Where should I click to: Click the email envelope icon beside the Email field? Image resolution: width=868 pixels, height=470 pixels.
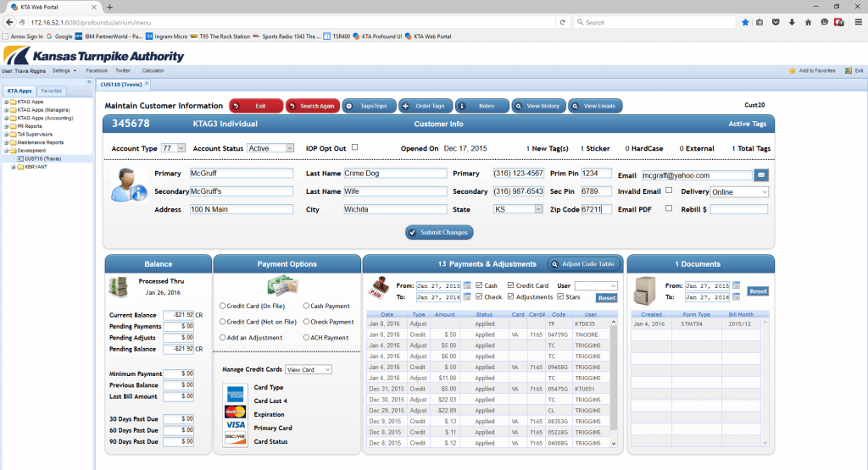(761, 175)
